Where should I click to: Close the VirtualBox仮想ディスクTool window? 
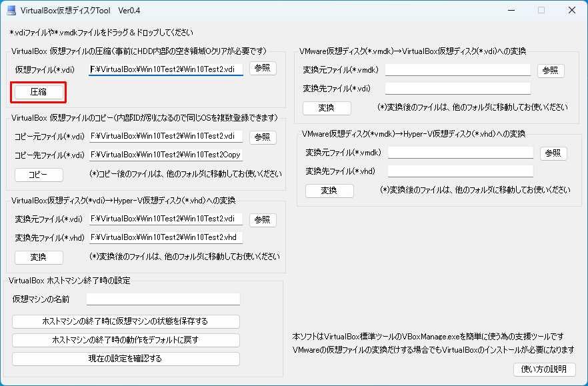point(572,10)
